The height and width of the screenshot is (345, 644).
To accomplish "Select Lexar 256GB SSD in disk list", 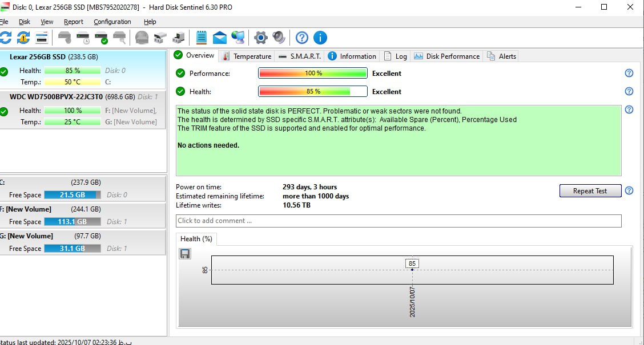I will click(83, 69).
